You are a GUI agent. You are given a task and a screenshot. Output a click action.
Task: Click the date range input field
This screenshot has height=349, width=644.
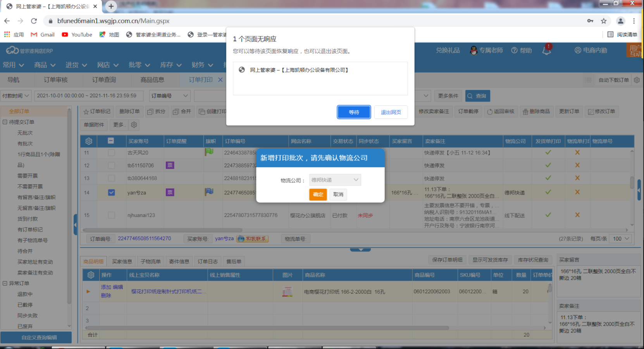point(89,96)
